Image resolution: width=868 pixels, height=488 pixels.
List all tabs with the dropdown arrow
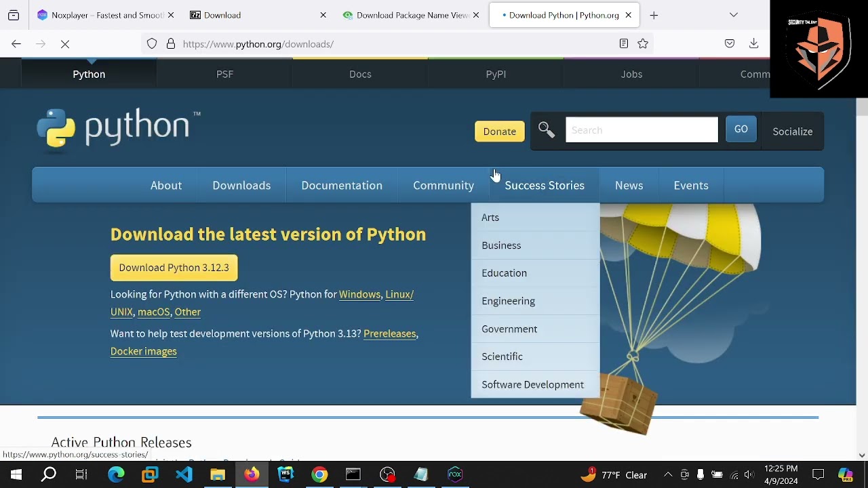point(734,15)
